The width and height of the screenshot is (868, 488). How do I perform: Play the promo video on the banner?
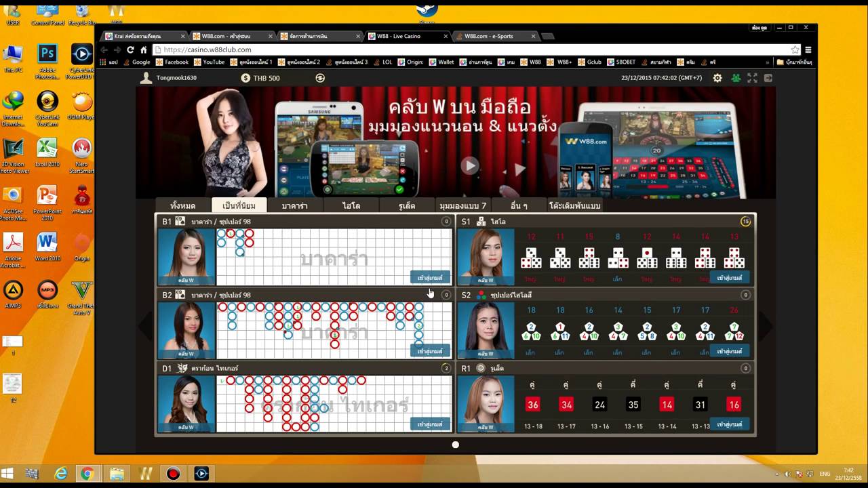pyautogui.click(x=469, y=165)
